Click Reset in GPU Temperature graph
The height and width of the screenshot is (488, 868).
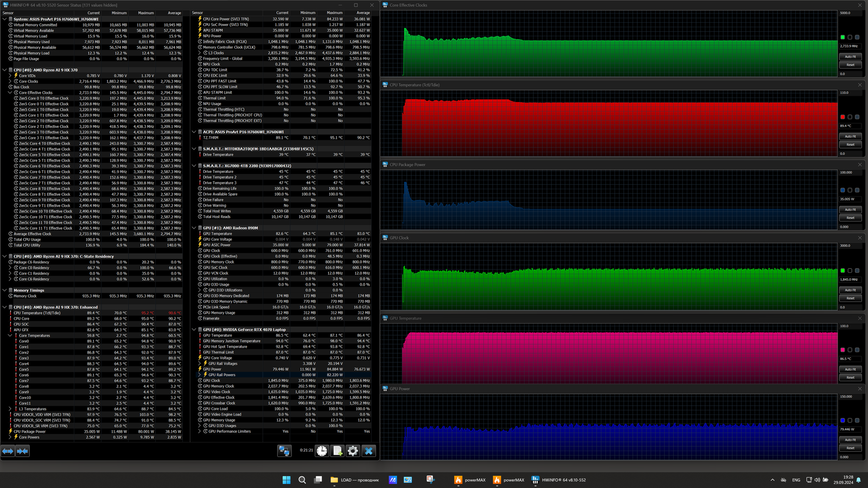coord(850,377)
